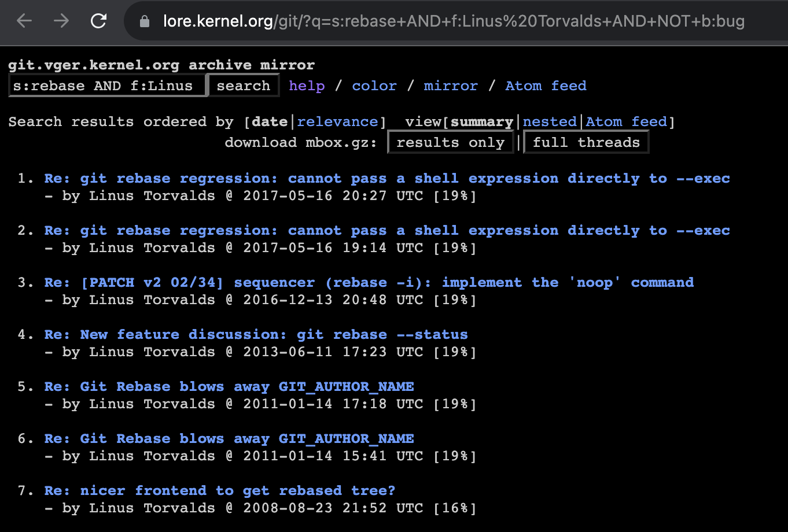Click the [16%] relevance score
Viewport: 788px width, 532px height.
click(x=455, y=508)
